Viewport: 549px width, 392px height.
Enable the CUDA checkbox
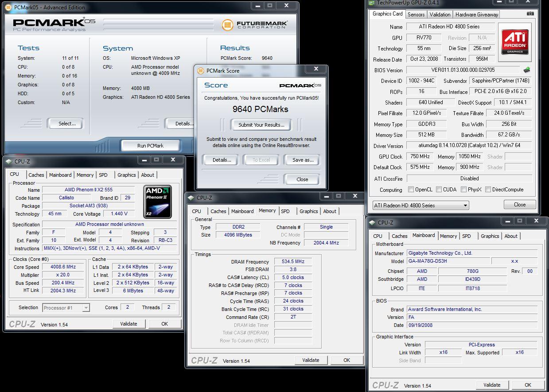439,190
